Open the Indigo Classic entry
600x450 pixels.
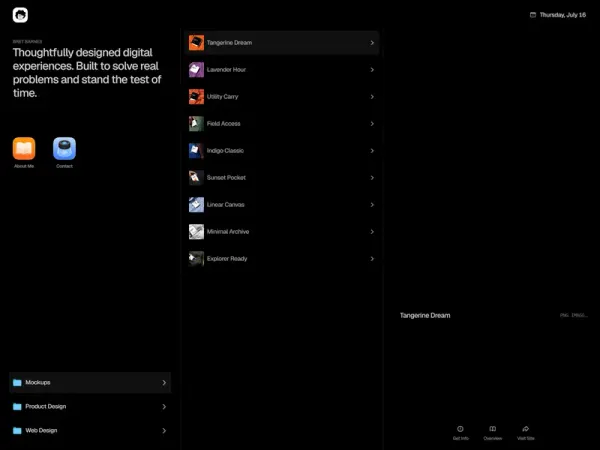click(x=282, y=151)
